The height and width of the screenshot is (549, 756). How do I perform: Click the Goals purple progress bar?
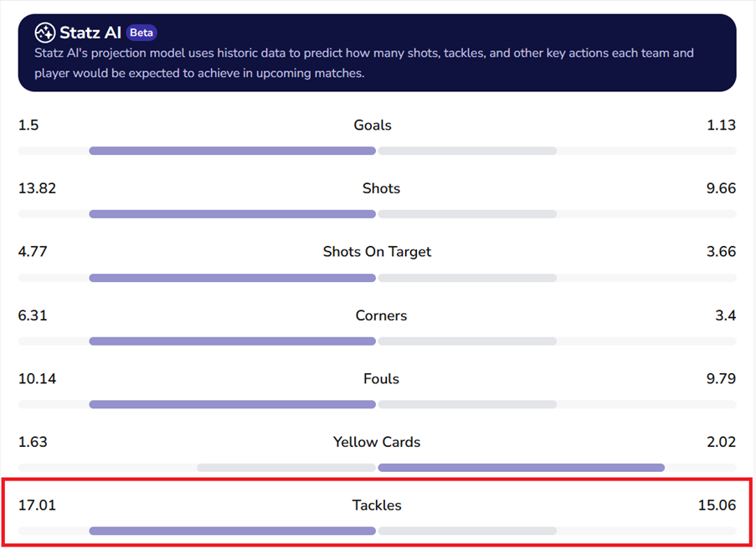pyautogui.click(x=232, y=151)
